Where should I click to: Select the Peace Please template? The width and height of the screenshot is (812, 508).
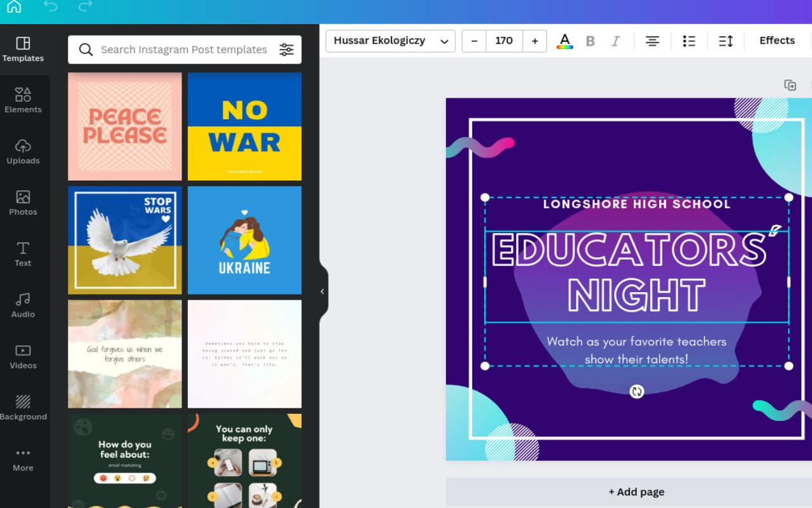pos(125,126)
